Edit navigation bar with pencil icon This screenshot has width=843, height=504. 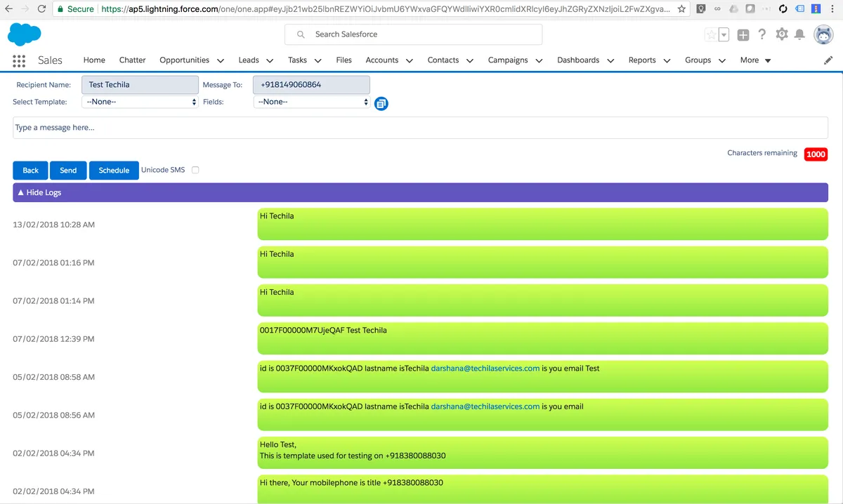coord(828,60)
